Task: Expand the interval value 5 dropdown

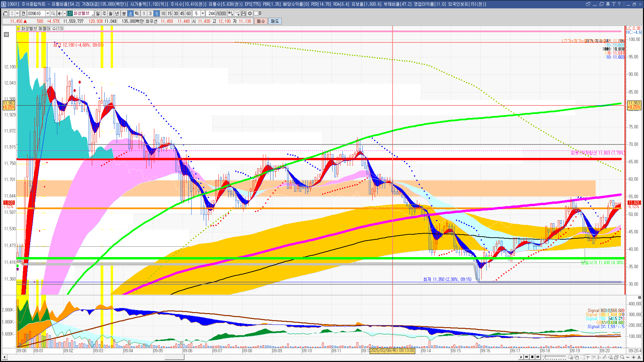Action: tap(203, 13)
